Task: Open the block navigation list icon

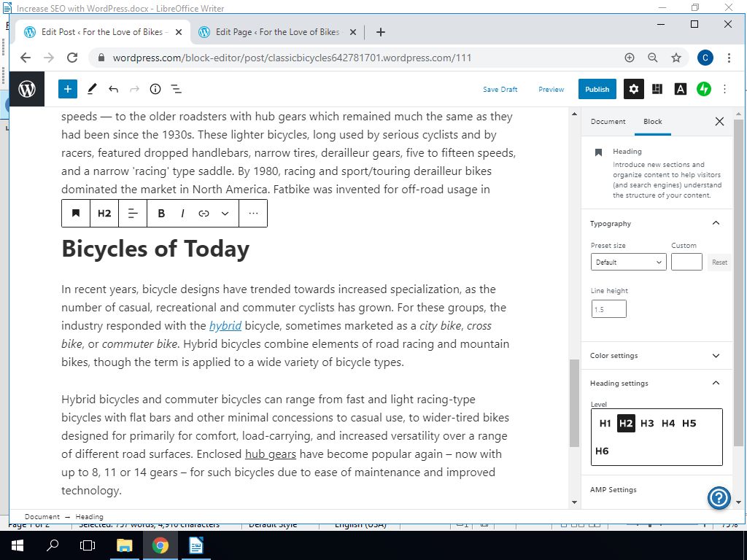Action: point(176,88)
